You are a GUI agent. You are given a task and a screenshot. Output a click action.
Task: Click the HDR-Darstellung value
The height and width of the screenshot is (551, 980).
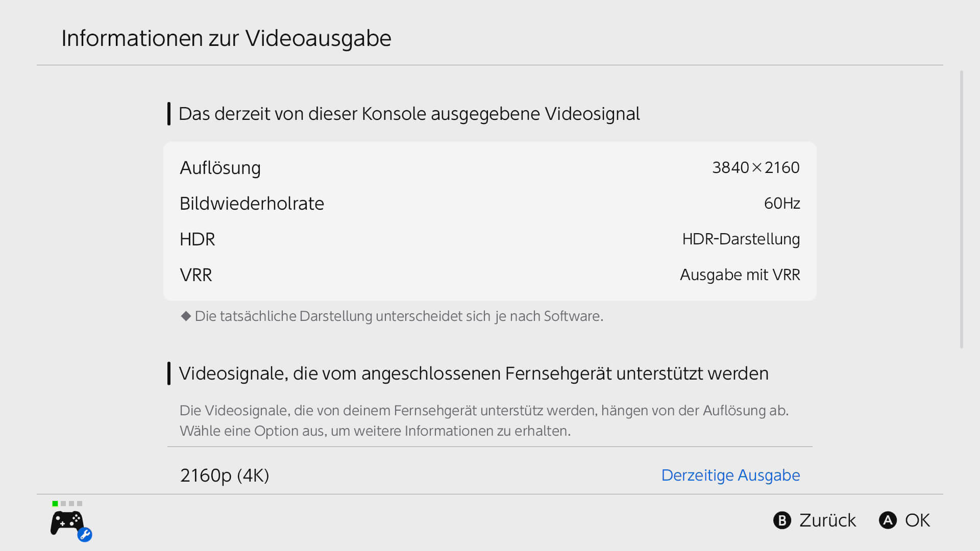tap(741, 239)
